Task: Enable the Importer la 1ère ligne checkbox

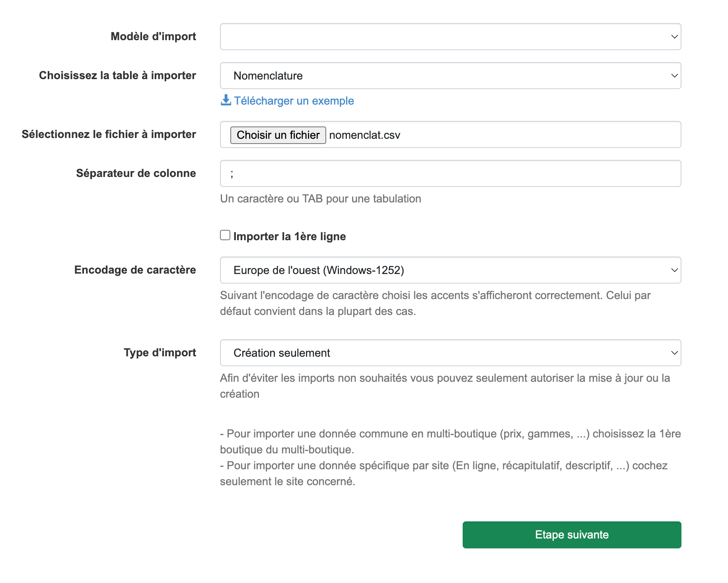Action: pyautogui.click(x=225, y=235)
